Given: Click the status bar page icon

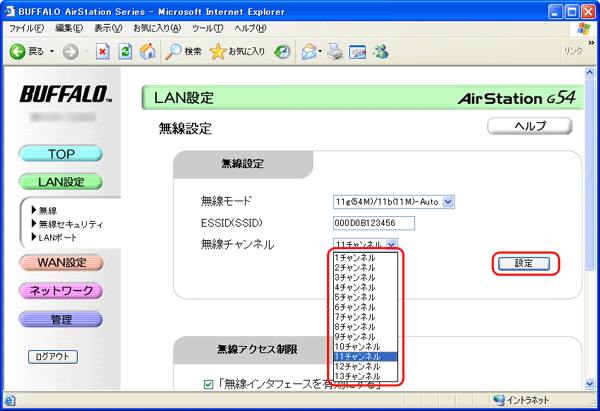Looking at the screenshot, I should (10, 401).
